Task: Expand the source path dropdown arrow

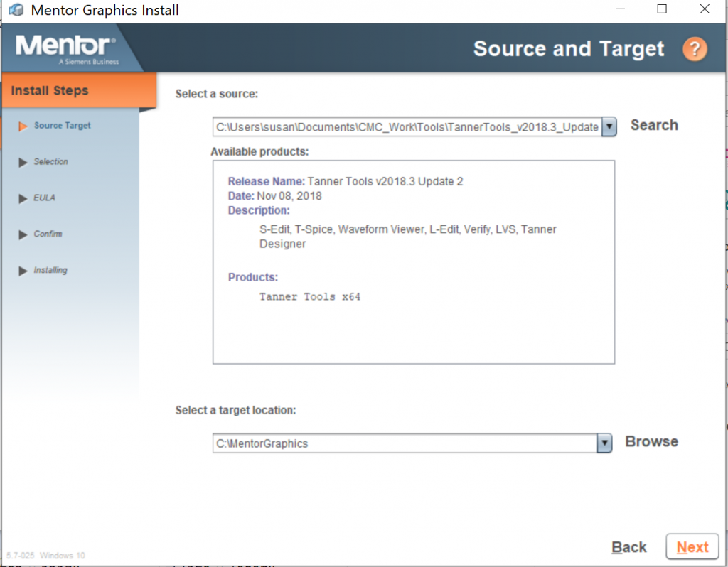Action: (609, 126)
